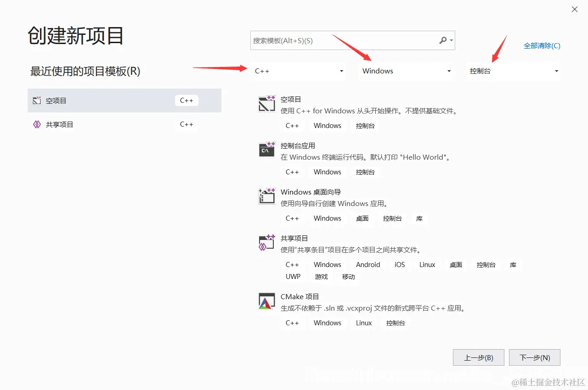Screen dimensions: 588x390
Task: Click the 上一步(B) button
Action: pos(478,357)
